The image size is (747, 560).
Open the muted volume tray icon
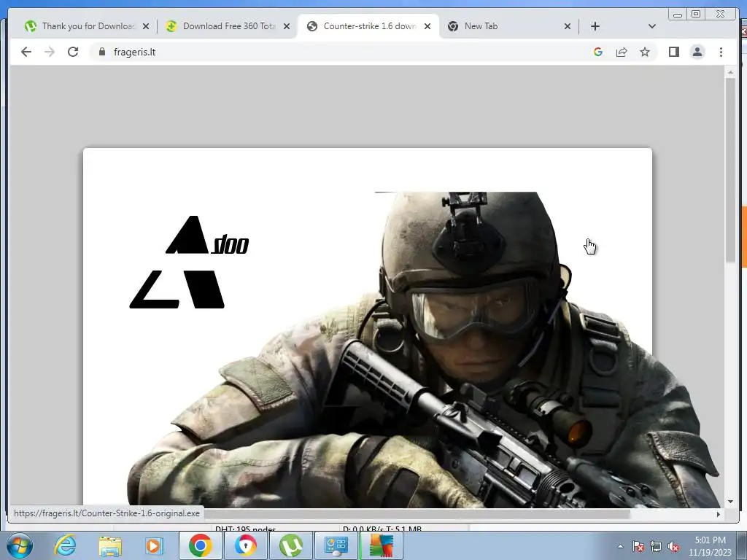click(x=673, y=547)
